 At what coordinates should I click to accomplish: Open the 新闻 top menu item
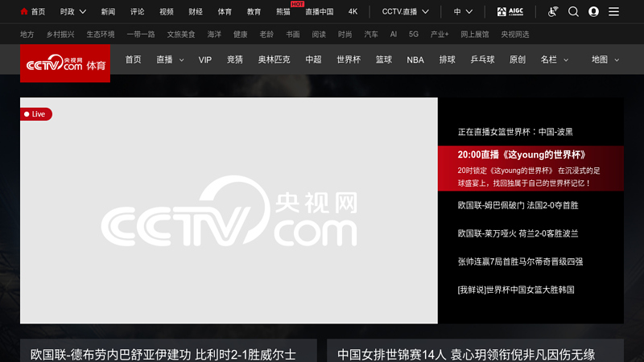108,12
